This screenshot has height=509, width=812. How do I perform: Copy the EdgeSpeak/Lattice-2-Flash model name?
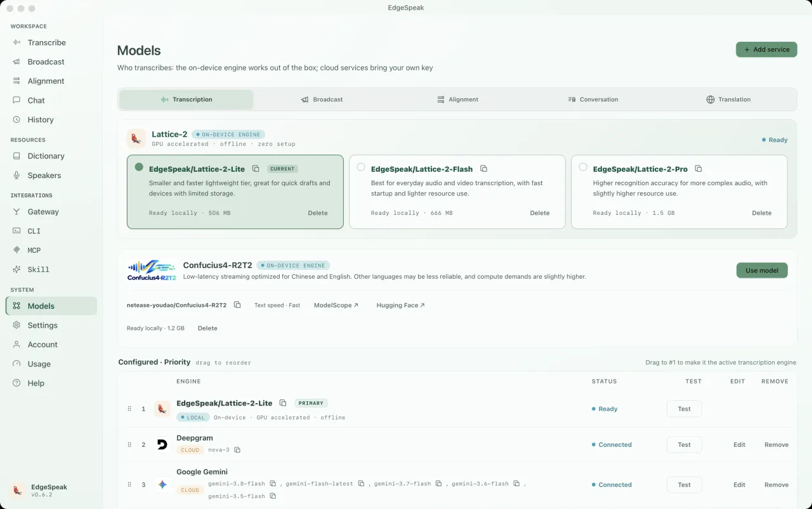point(483,169)
